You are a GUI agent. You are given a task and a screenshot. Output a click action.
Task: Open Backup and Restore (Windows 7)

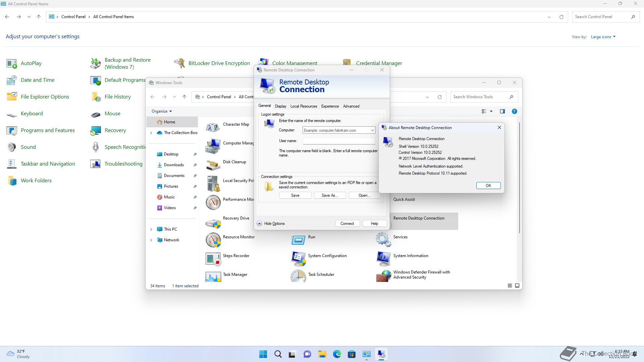120,63
